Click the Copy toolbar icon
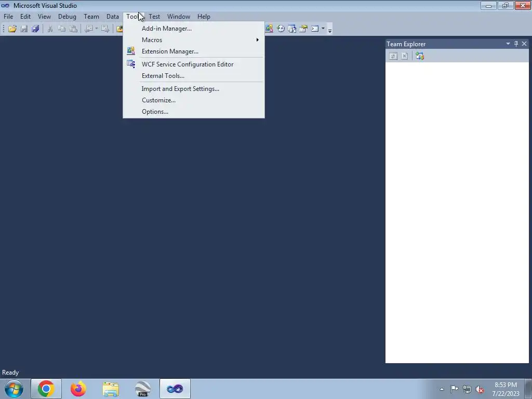The height and width of the screenshot is (399, 532). coord(61,29)
